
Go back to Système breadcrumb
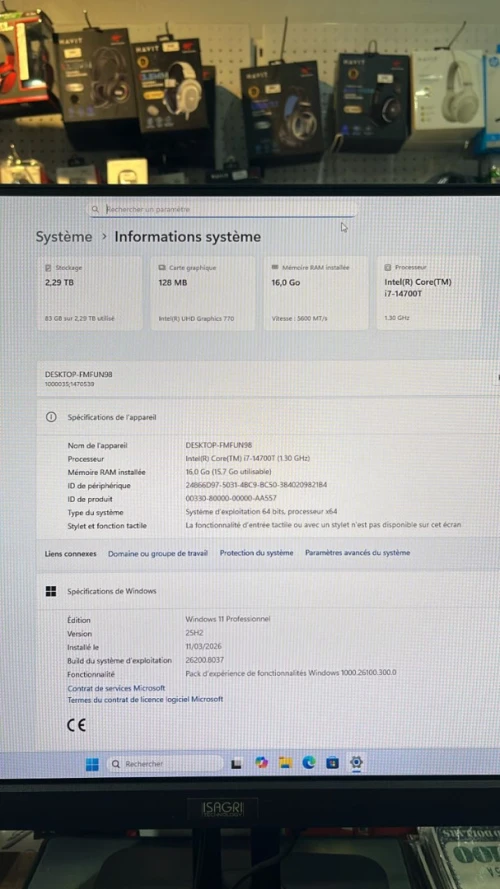[x=63, y=237]
